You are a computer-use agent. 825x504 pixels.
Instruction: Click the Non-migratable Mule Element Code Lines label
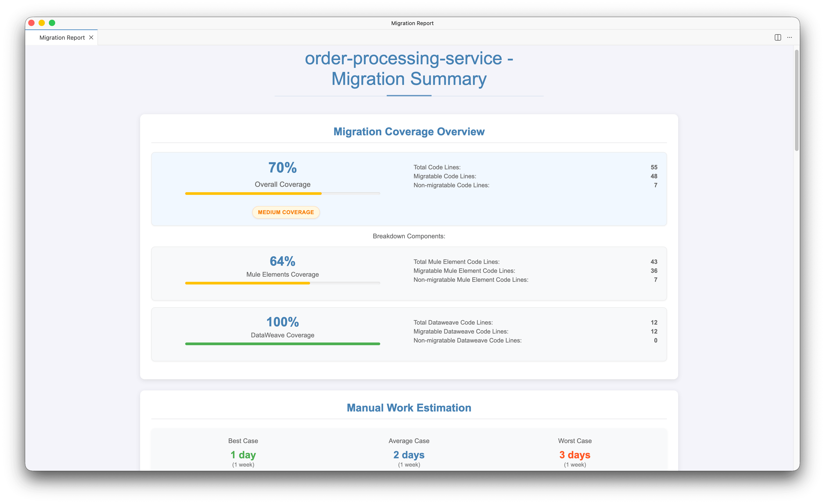[471, 280]
